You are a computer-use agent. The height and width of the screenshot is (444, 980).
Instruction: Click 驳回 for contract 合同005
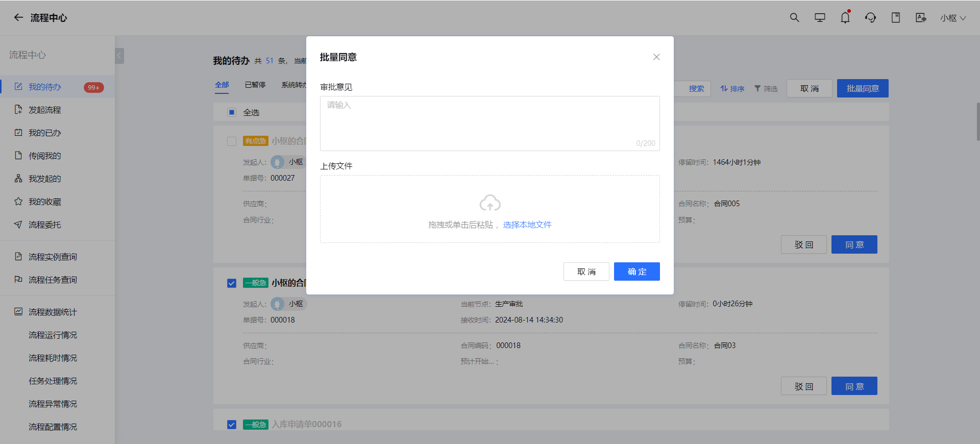point(804,244)
